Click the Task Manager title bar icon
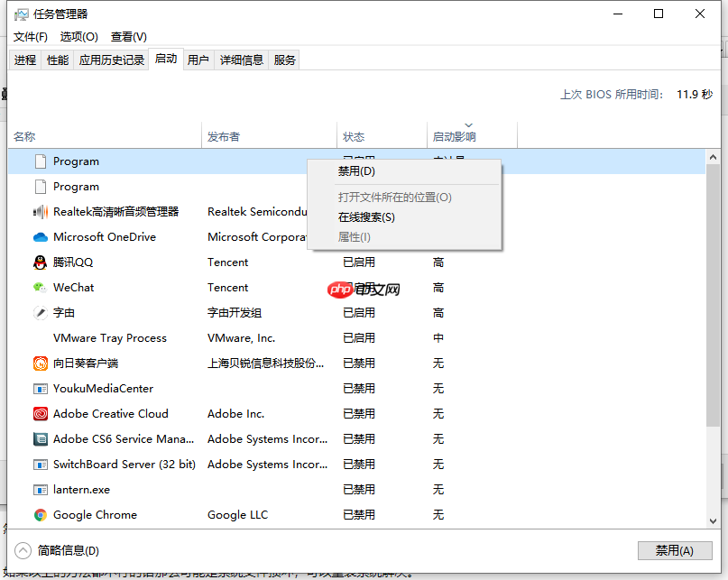 [x=22, y=14]
